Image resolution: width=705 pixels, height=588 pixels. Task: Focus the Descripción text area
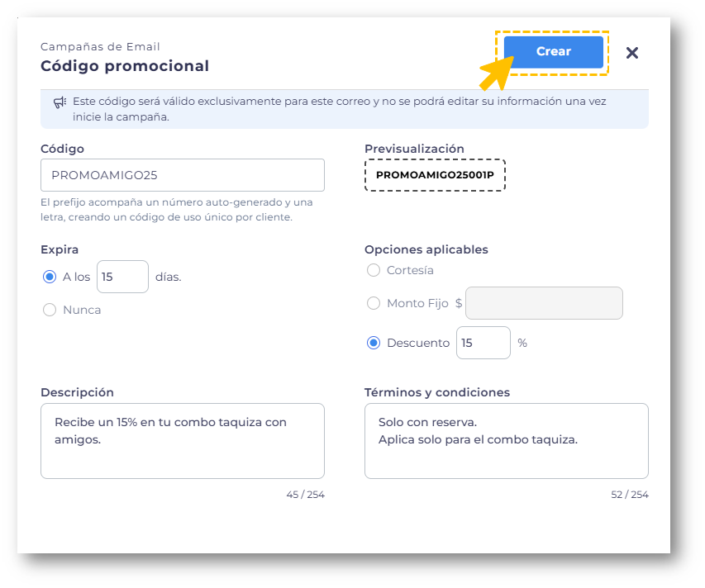click(x=182, y=440)
